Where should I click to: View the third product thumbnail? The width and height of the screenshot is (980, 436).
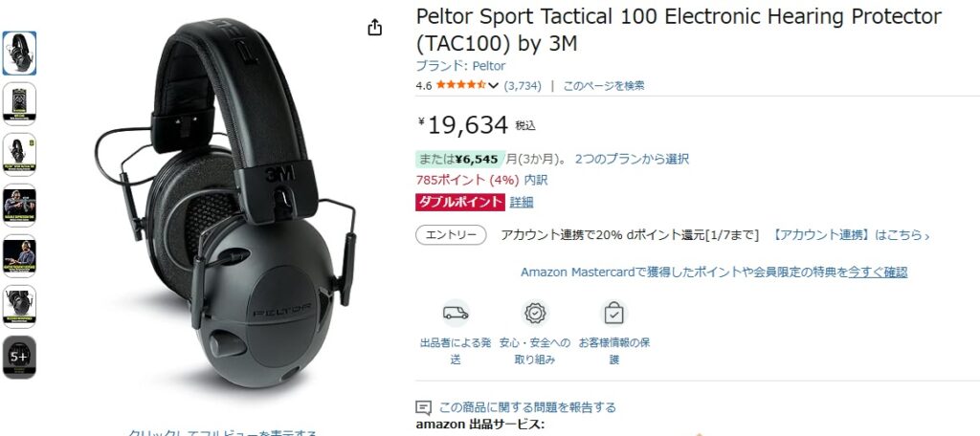(x=19, y=154)
